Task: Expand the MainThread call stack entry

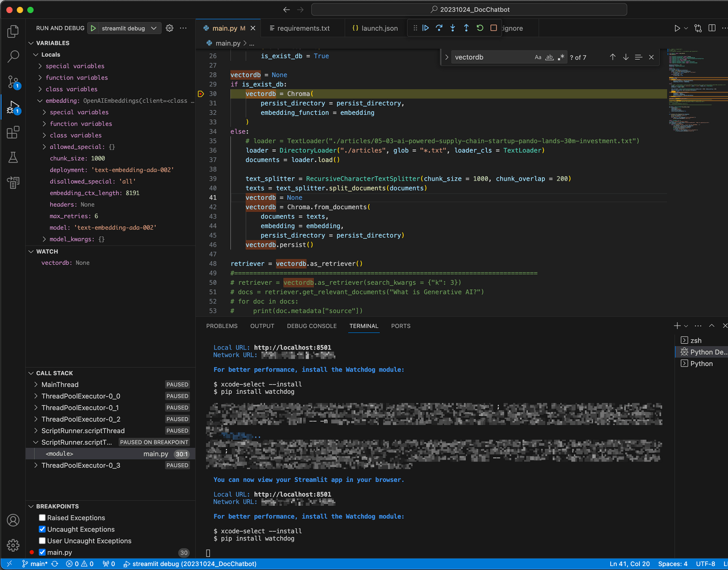Action: pos(37,385)
